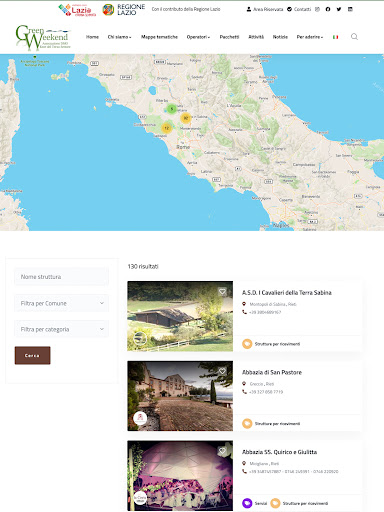The width and height of the screenshot is (384, 512).
Task: Open the Facebook icon link
Action: point(328,9)
